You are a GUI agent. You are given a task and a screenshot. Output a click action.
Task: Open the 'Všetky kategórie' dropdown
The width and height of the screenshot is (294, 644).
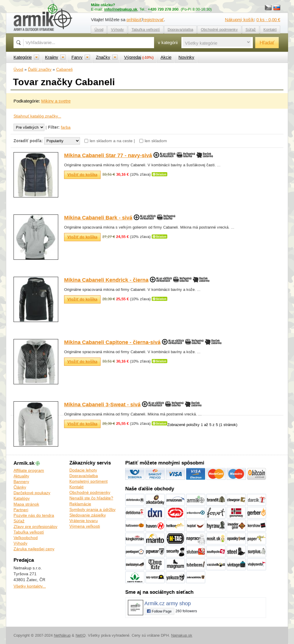point(217,43)
